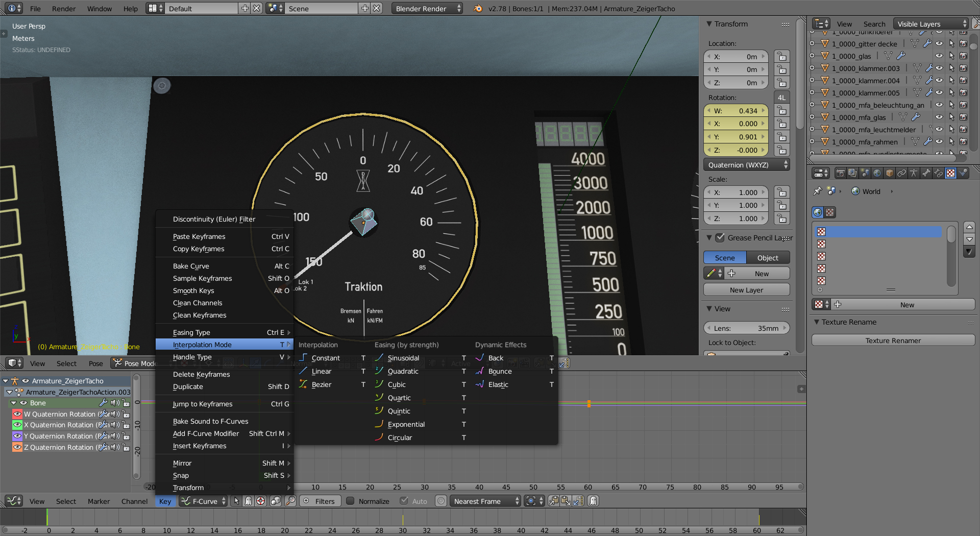
Task: Collapse the Armature_ZeigerTacho channel tree
Action: [6, 381]
